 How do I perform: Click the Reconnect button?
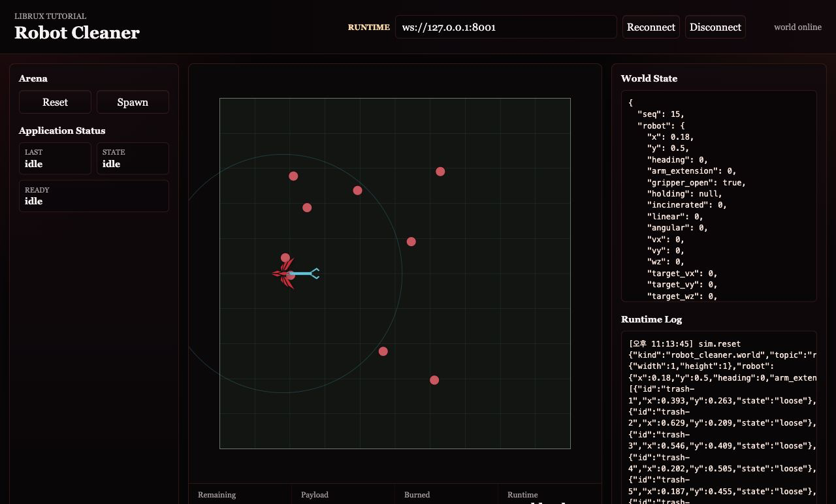click(651, 27)
